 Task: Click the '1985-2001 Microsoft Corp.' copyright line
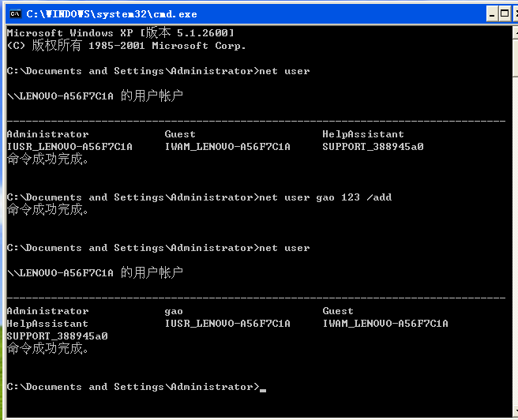click(167, 46)
